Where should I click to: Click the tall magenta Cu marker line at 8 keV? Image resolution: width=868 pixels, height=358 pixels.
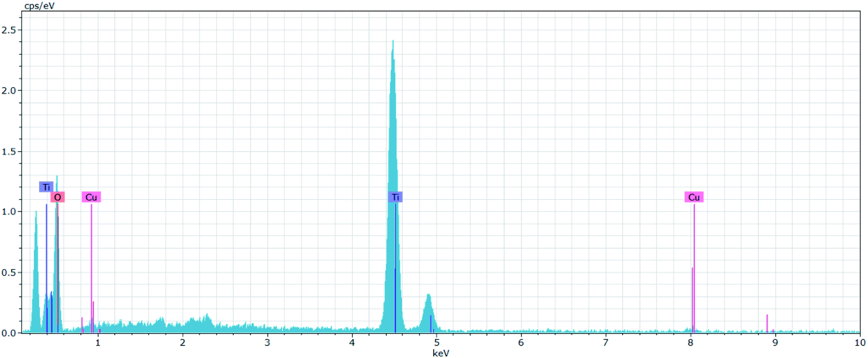click(x=694, y=268)
